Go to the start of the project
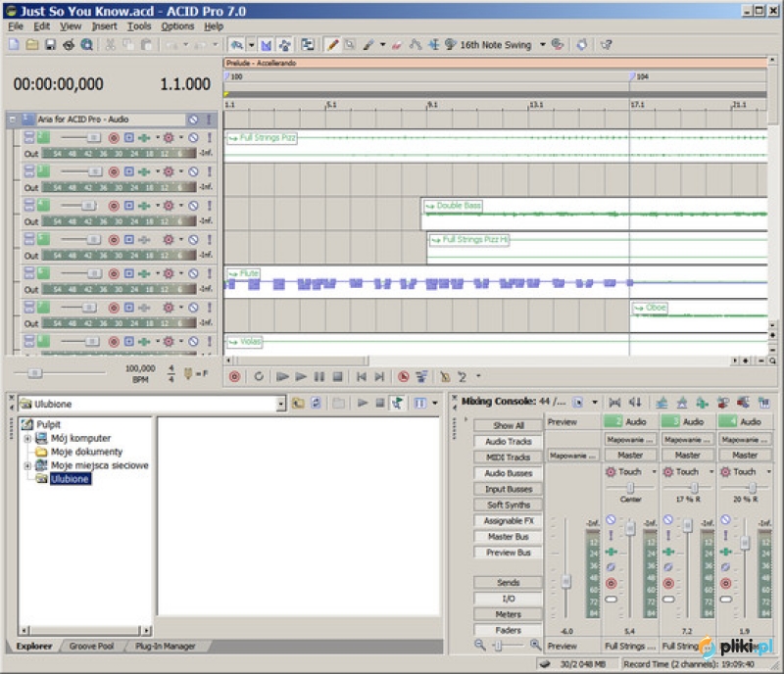This screenshot has width=784, height=674. pyautogui.click(x=362, y=376)
